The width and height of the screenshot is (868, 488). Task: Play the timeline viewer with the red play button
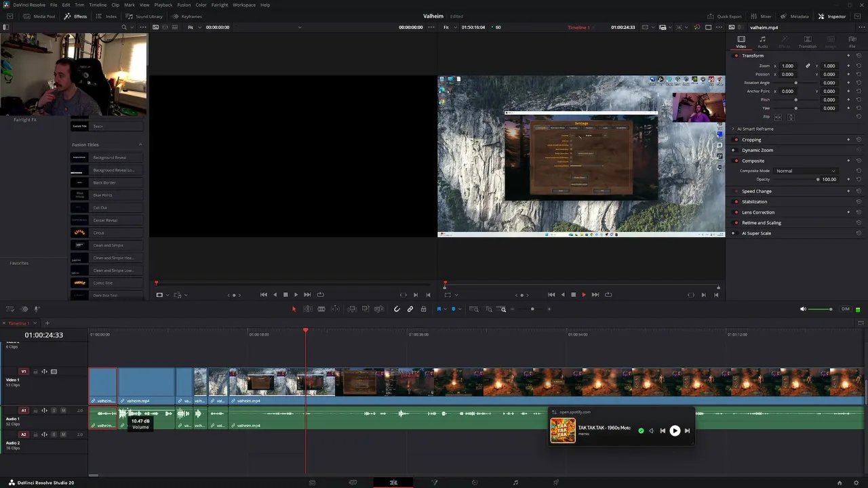pos(584,295)
